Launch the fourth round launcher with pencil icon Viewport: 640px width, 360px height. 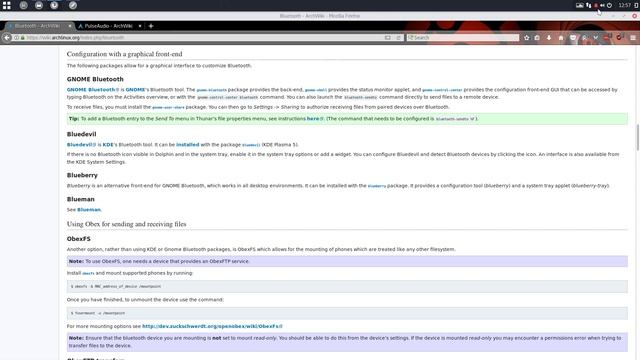[x=73, y=5]
